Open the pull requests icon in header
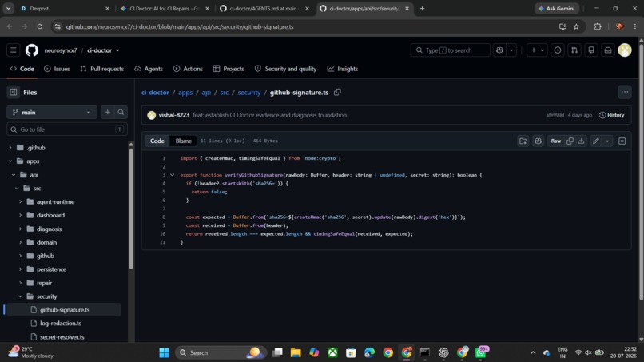Screen dimensions: 644x362 click(574, 50)
